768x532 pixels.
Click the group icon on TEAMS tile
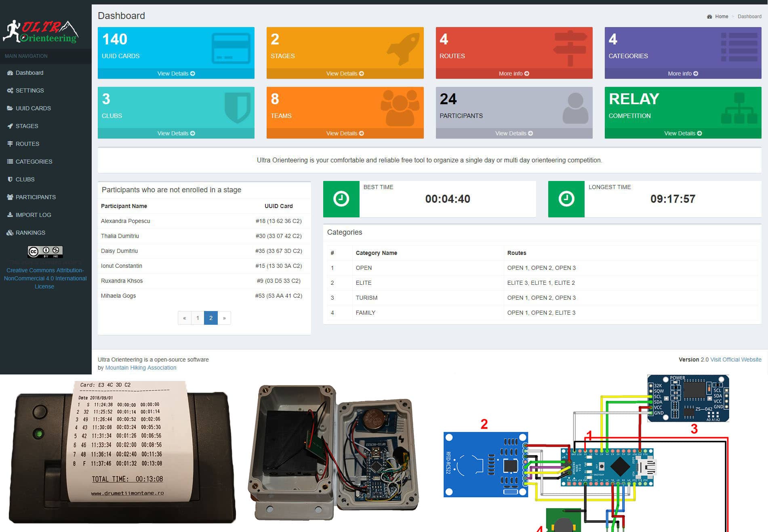pos(400,108)
